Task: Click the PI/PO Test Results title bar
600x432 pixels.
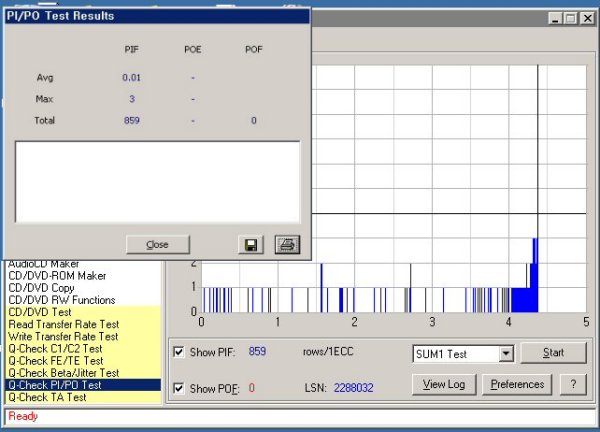Action: point(157,16)
